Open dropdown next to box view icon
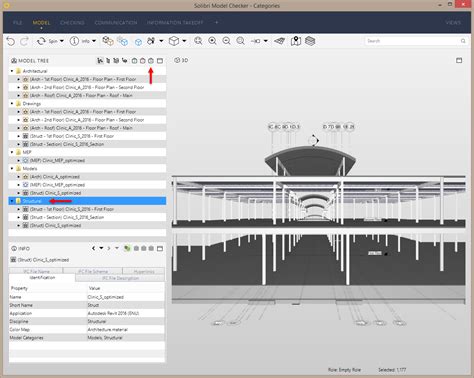Image resolution: width=474 pixels, height=378 pixels. click(x=184, y=41)
